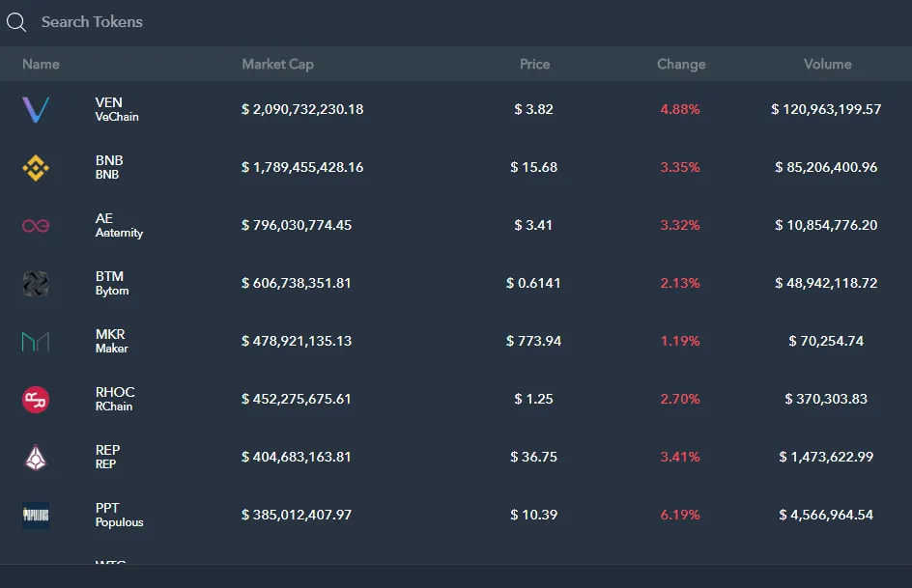This screenshot has width=912, height=588.
Task: Select the BTM Bytom token name
Action: click(112, 283)
